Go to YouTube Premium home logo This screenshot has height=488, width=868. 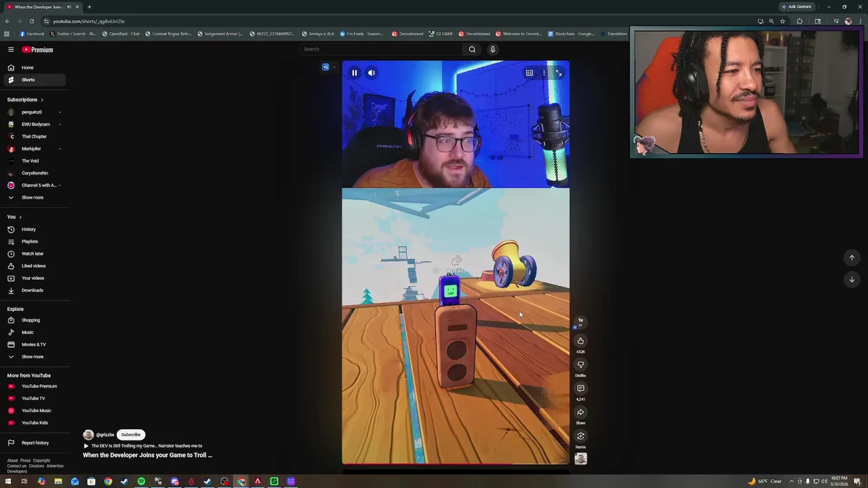[x=37, y=49]
